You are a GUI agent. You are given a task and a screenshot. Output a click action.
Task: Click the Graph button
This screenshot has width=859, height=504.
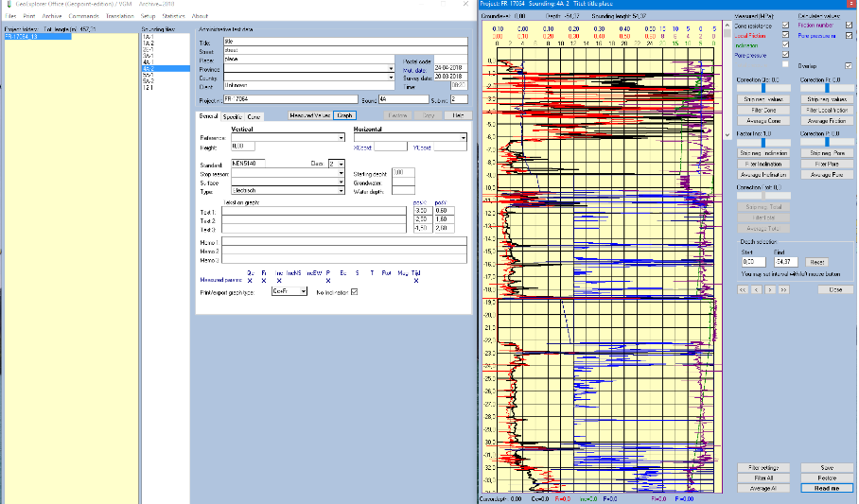tap(344, 115)
